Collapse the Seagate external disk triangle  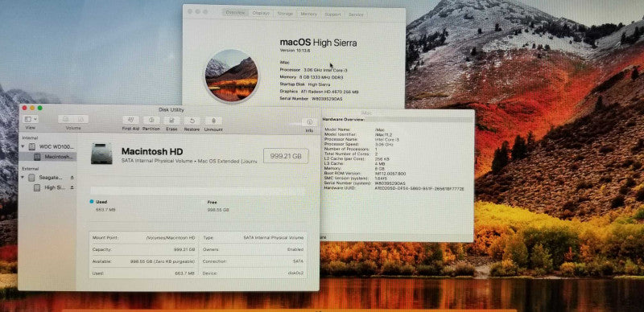(x=23, y=178)
